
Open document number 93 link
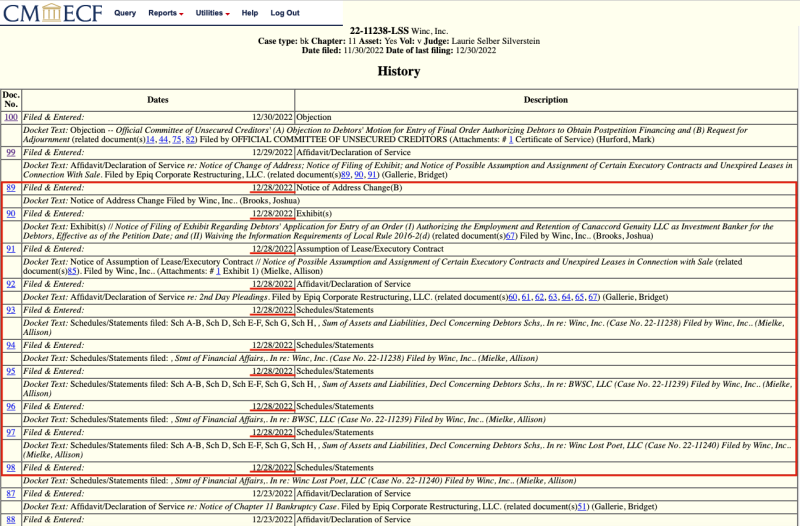click(x=11, y=310)
